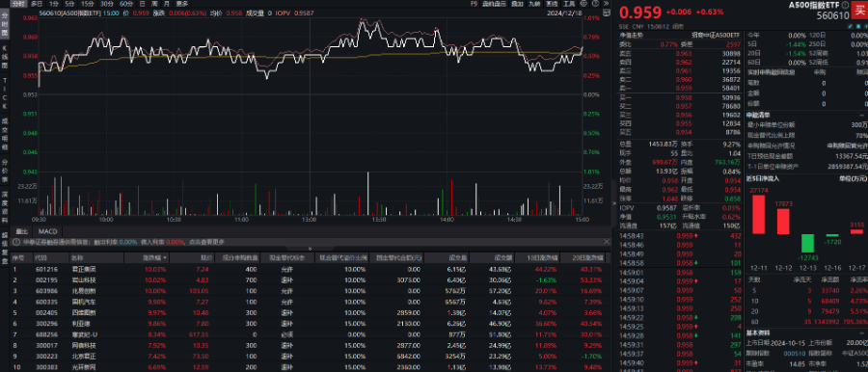Select stock row with code 603986
The height and width of the screenshot is (372, 868).
(x=310, y=290)
